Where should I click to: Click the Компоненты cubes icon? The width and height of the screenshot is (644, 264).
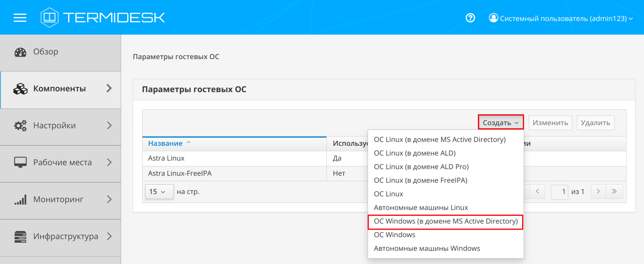tap(20, 89)
